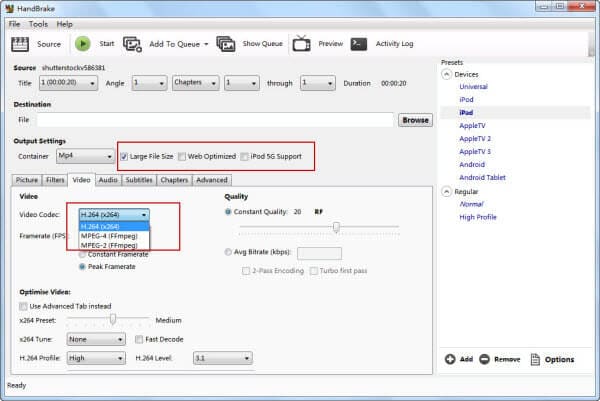This screenshot has width=600, height=401.
Task: Click the Add preset plus icon
Action: (x=450, y=359)
